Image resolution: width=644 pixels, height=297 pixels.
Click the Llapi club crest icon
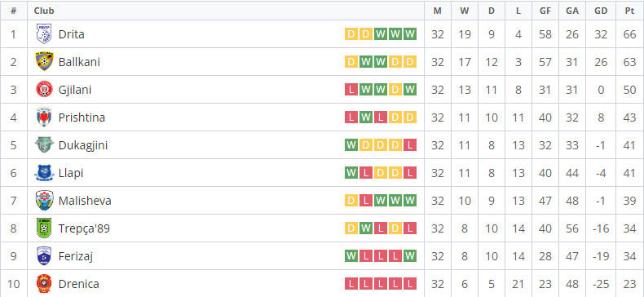pos(44,173)
